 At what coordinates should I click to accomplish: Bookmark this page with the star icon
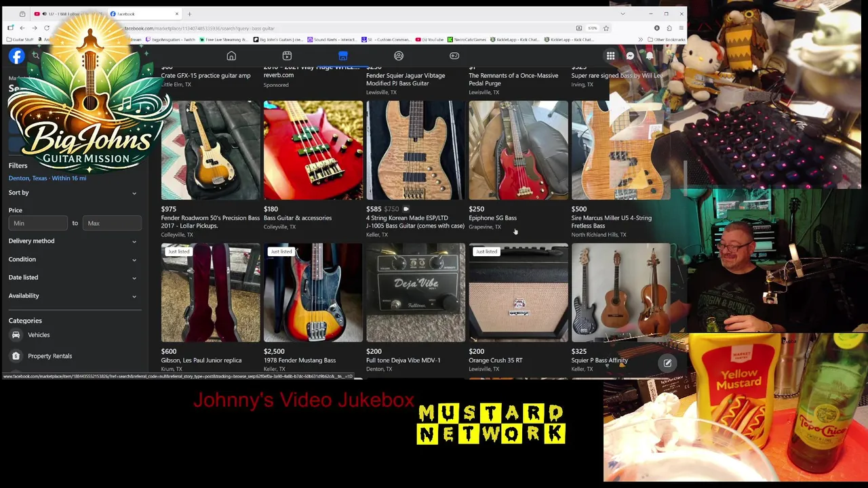[x=606, y=28]
